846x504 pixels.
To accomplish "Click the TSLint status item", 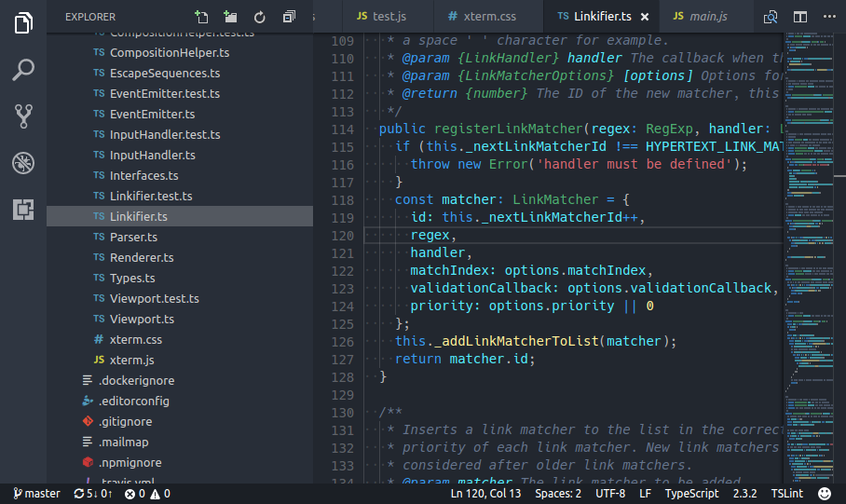I will pyautogui.click(x=786, y=493).
